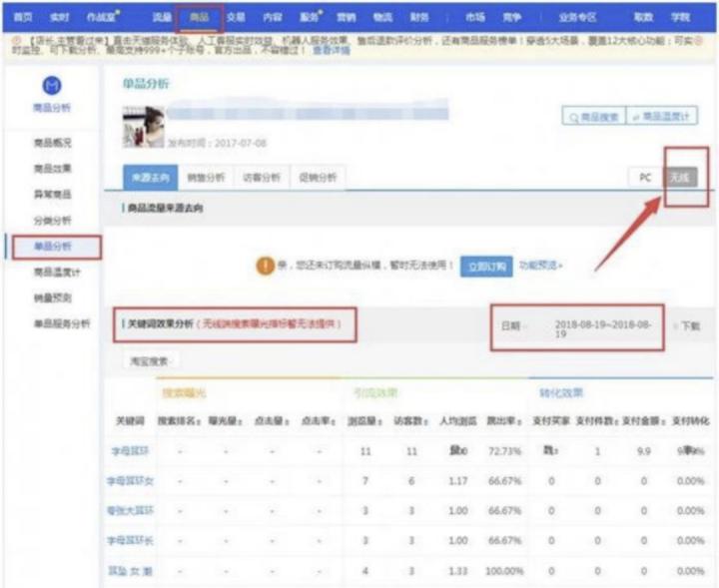The height and width of the screenshot is (588, 719).
Task: Sort by the 搜索排名 column
Action: click(180, 420)
